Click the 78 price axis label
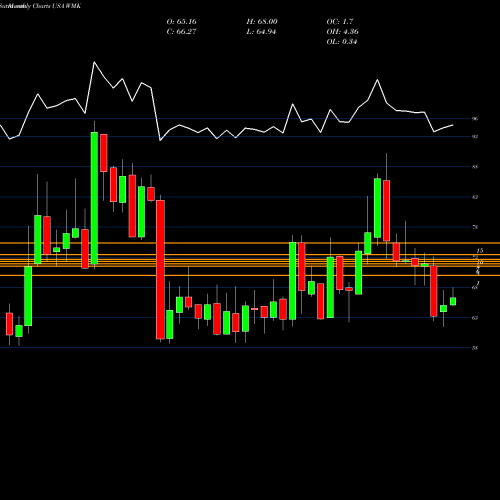 475,227
